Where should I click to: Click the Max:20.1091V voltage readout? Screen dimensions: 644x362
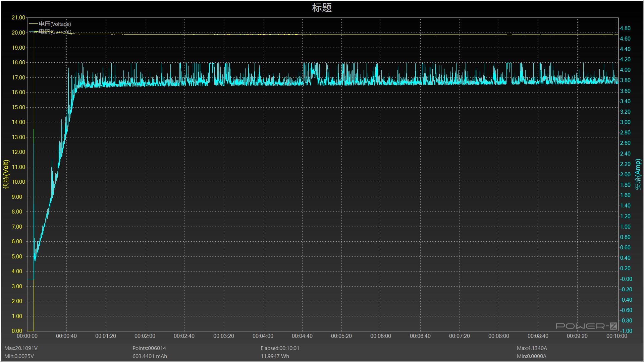tap(21, 348)
